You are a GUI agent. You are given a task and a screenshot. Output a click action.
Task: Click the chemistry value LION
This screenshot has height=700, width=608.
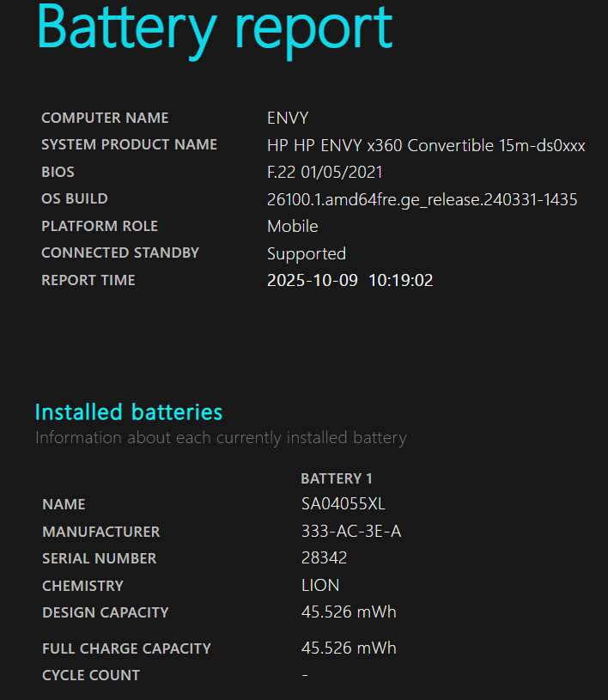pos(320,585)
